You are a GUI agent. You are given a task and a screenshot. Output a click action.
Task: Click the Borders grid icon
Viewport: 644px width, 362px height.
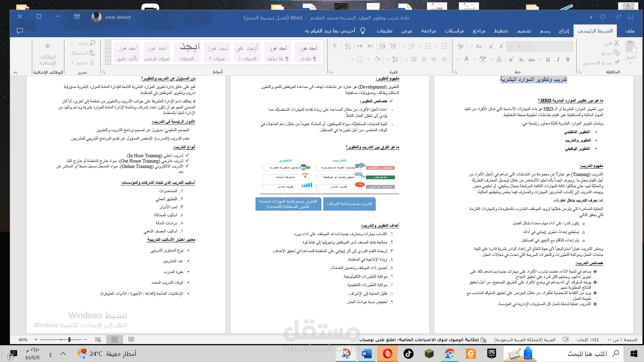coord(361,59)
